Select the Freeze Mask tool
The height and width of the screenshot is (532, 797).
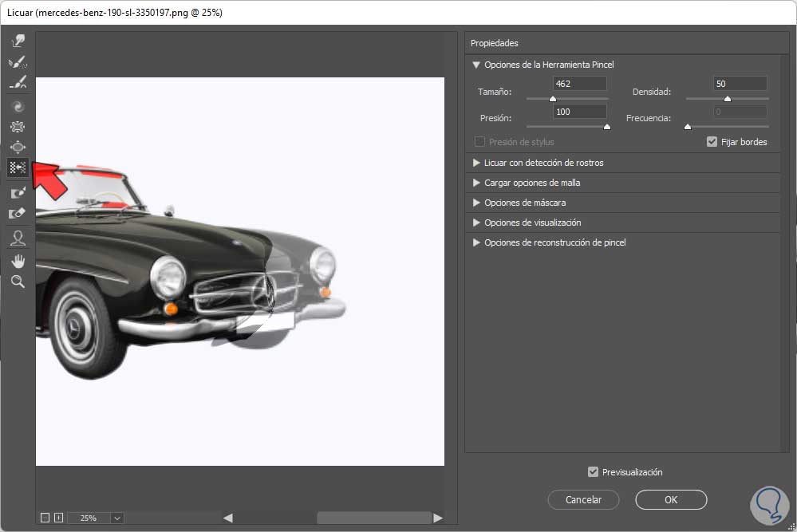pyautogui.click(x=18, y=193)
